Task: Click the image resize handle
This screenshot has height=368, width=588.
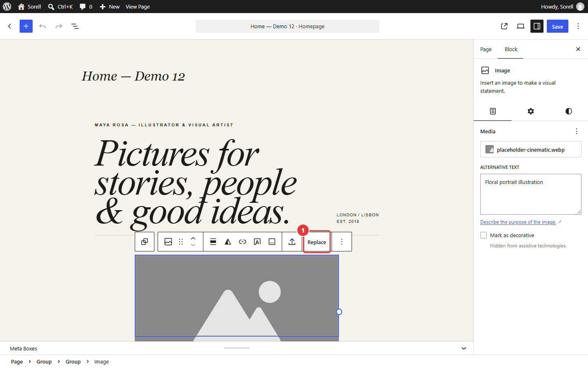Action: click(x=339, y=312)
